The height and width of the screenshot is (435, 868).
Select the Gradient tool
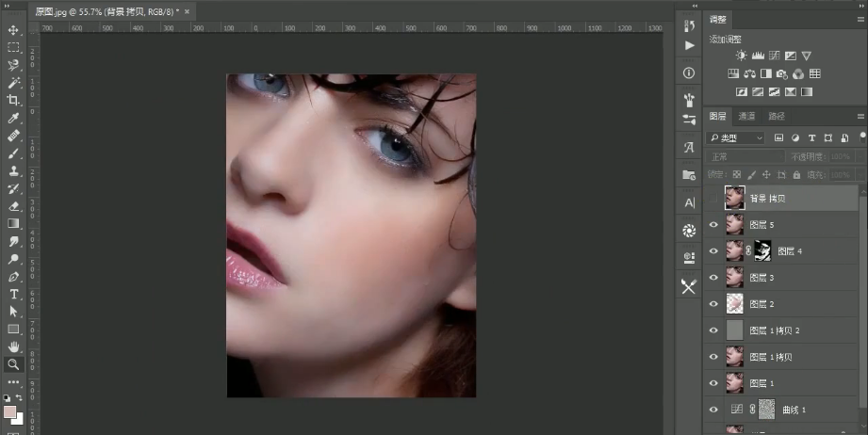point(13,224)
